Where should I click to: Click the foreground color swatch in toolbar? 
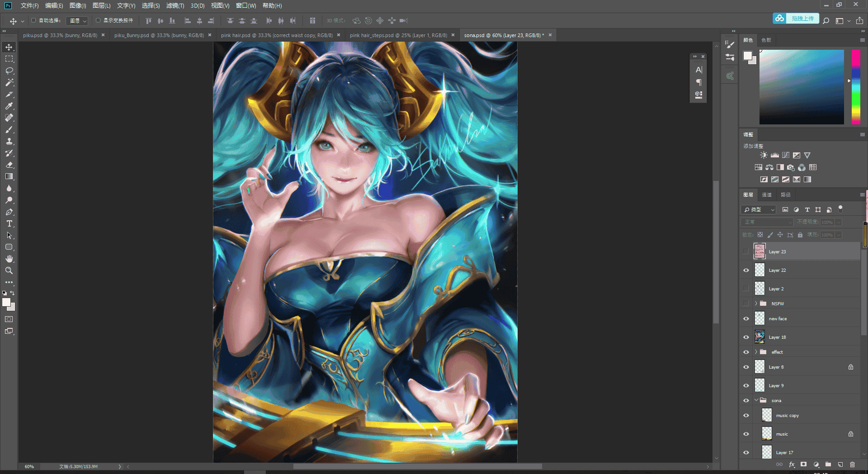coord(6,302)
